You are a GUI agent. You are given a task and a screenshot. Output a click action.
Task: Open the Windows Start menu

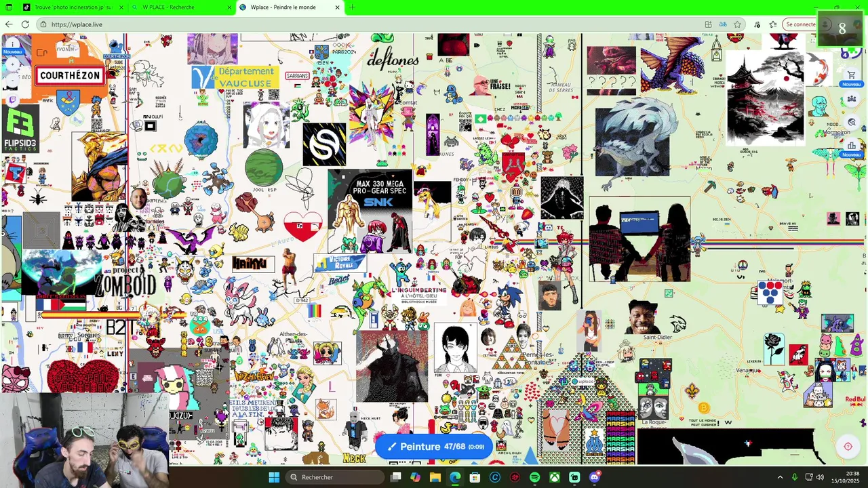tap(274, 477)
